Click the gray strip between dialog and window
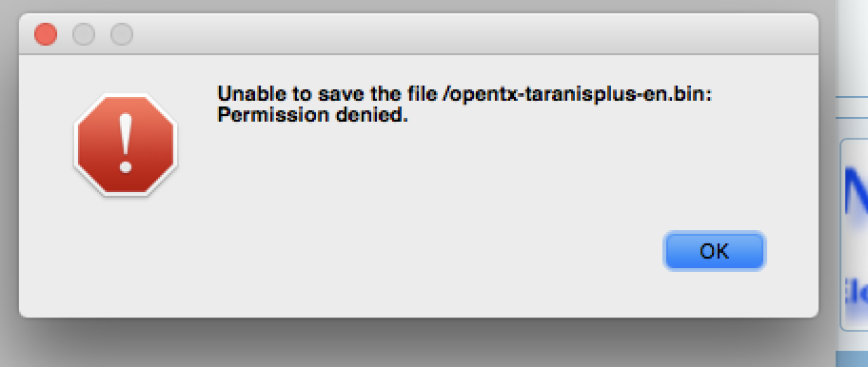The height and width of the screenshot is (367, 868). pos(828,183)
